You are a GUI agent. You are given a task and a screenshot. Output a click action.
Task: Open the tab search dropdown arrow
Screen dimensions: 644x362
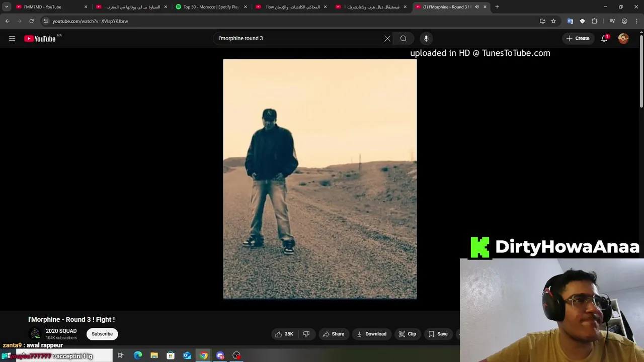(7, 7)
